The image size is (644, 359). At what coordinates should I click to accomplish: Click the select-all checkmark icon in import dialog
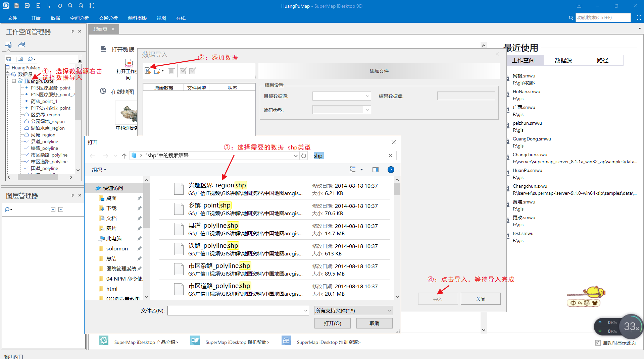coord(183,71)
